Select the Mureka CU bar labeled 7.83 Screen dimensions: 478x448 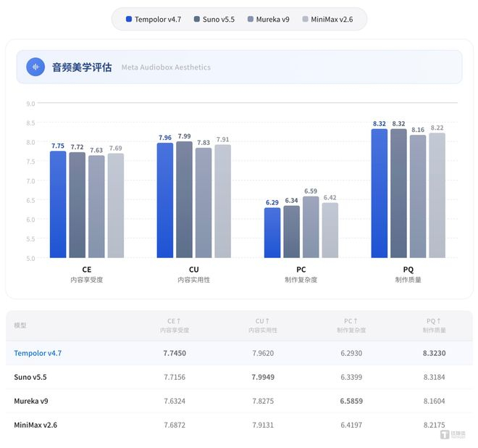(x=204, y=203)
